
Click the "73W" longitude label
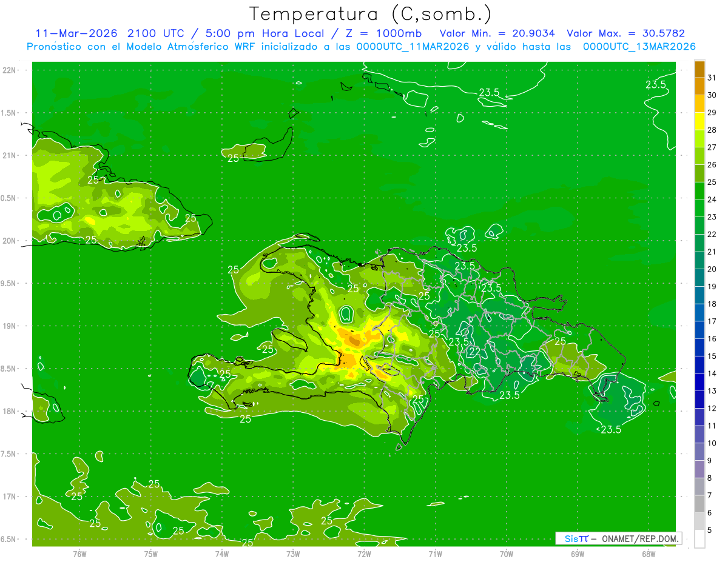[293, 554]
